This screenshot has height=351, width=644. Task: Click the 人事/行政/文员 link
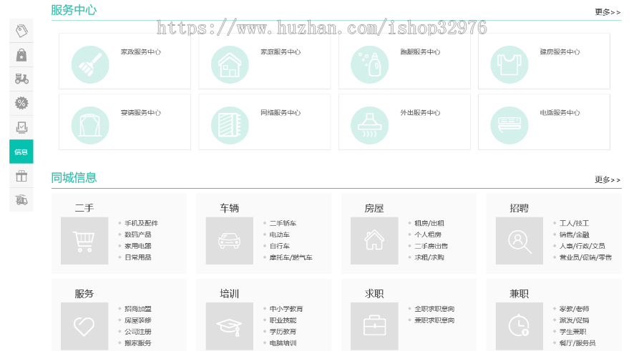tap(582, 246)
